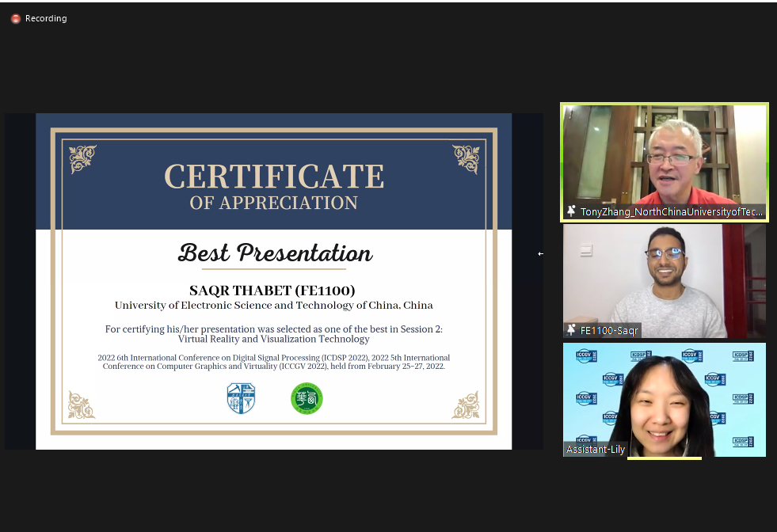Click the blue shield university logo

click(x=241, y=398)
